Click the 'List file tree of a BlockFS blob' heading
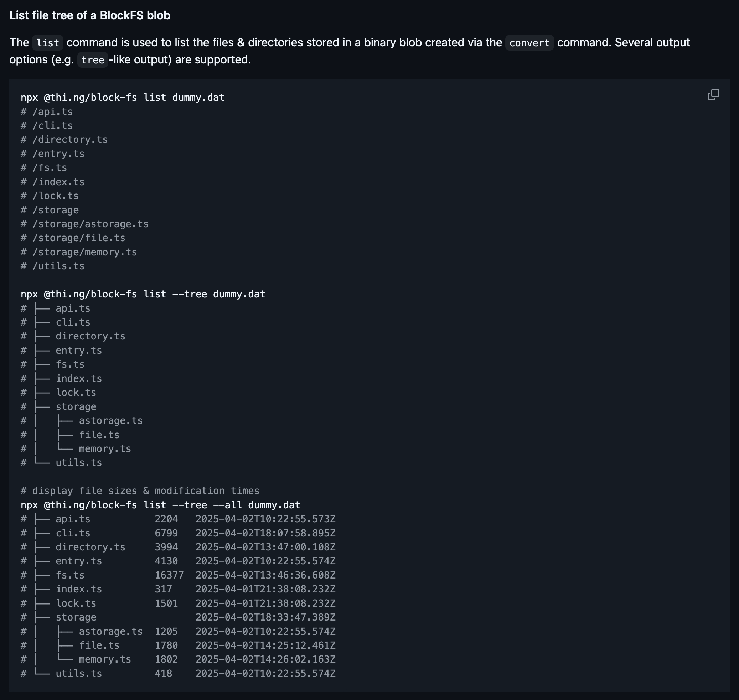Viewport: 739px width, 700px height. click(90, 15)
